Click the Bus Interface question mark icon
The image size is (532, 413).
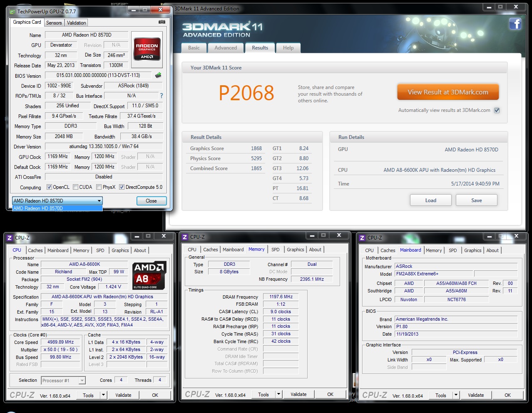(x=162, y=96)
